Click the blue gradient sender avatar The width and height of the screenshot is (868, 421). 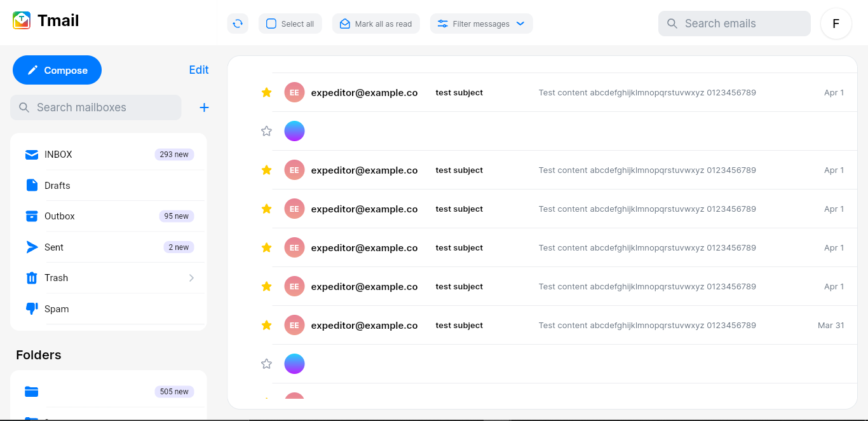click(294, 131)
